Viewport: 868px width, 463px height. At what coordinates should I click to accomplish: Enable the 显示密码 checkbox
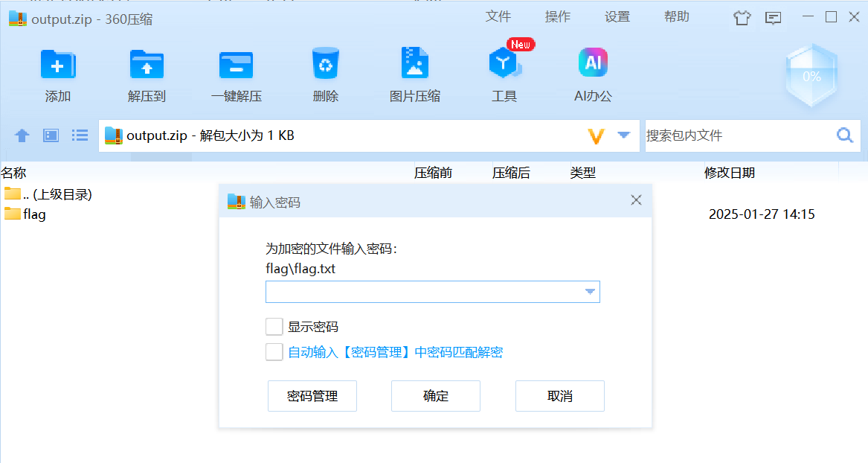[274, 327]
